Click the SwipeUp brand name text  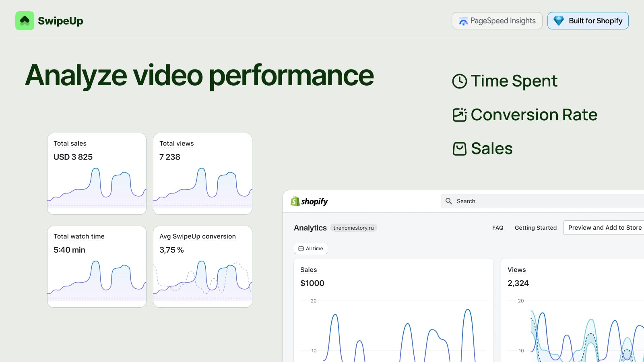[60, 21]
